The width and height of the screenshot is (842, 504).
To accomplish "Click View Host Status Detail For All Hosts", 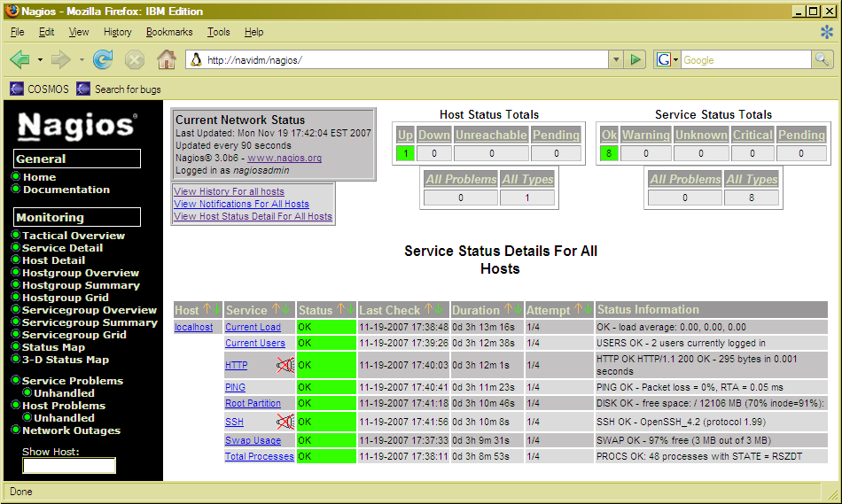I will tap(253, 216).
